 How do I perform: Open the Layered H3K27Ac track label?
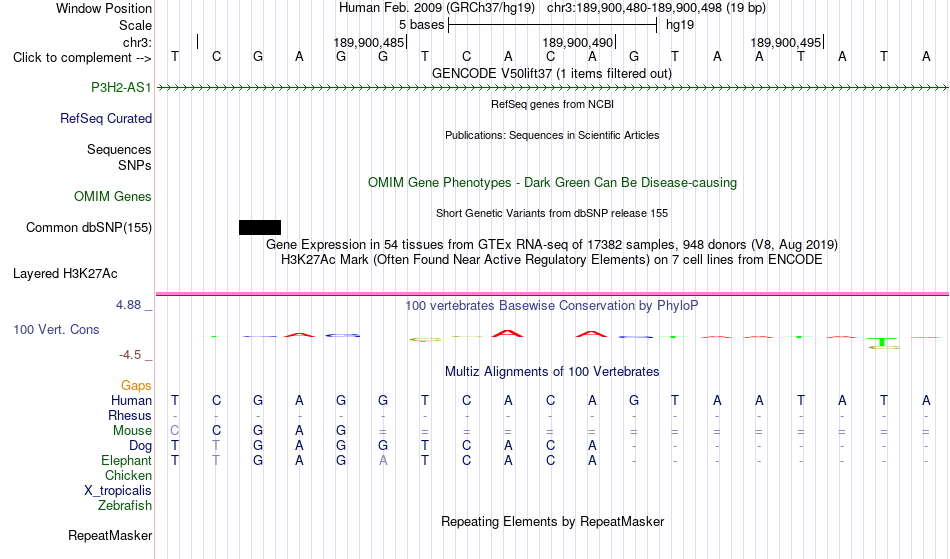(x=65, y=274)
